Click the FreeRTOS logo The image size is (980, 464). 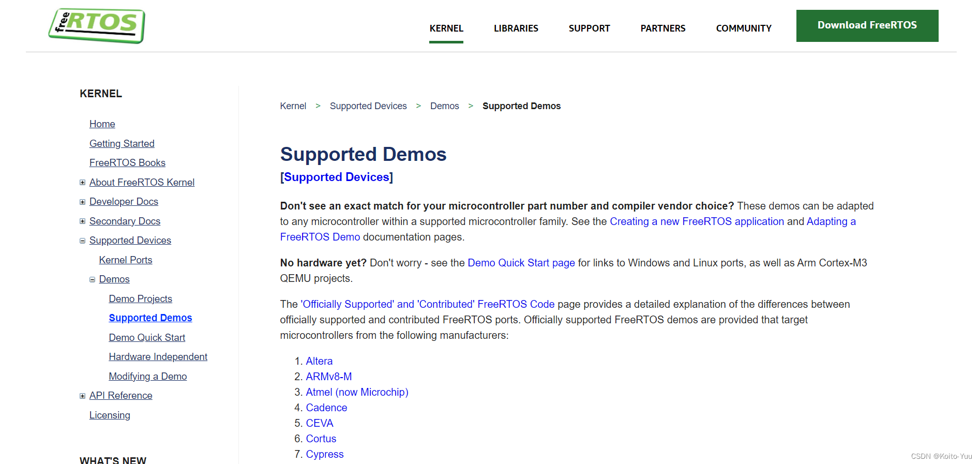coord(97,26)
